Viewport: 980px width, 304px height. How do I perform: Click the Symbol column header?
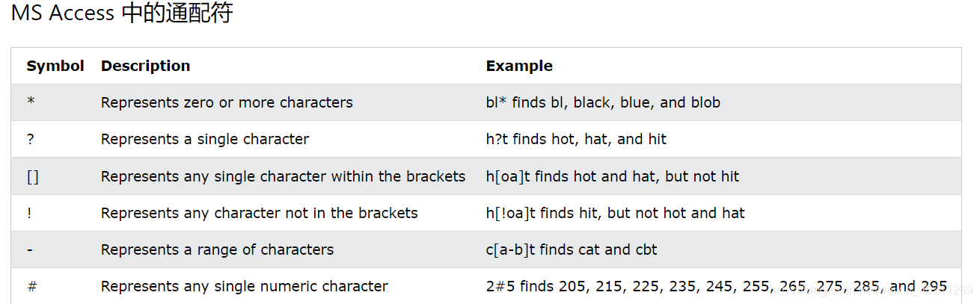point(55,66)
